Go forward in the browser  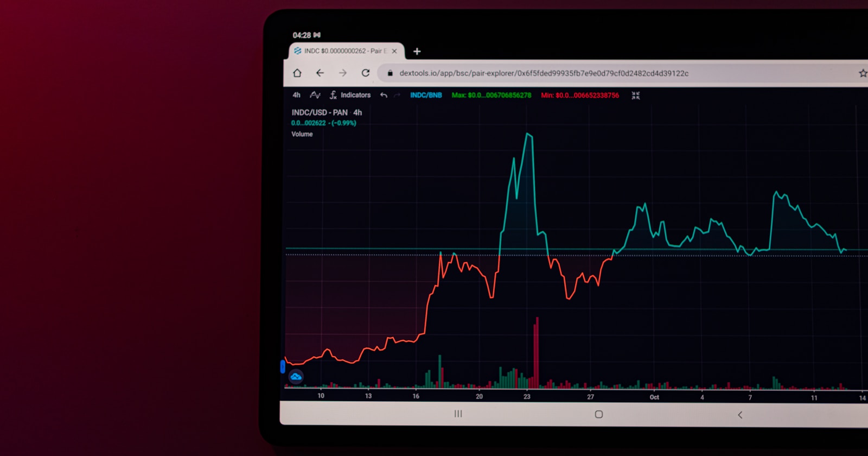click(343, 73)
